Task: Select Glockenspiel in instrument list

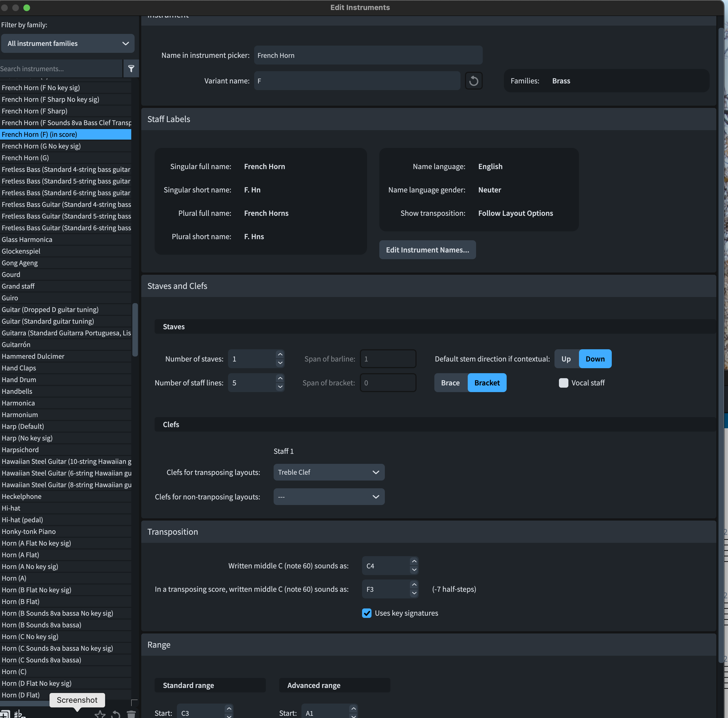Action: point(21,251)
